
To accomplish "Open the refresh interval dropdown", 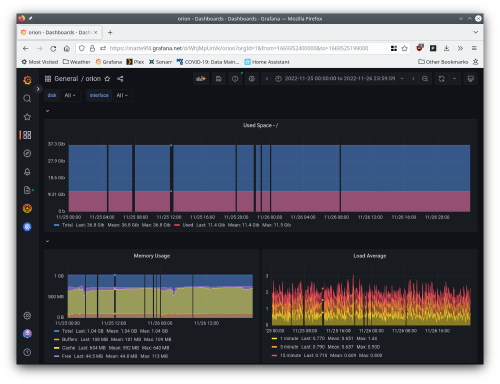I will [x=454, y=79].
